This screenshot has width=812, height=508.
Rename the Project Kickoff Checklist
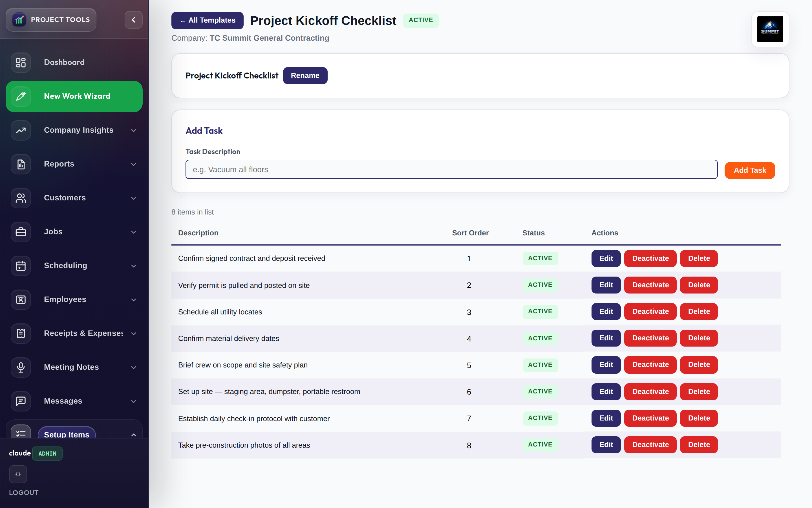(x=305, y=76)
